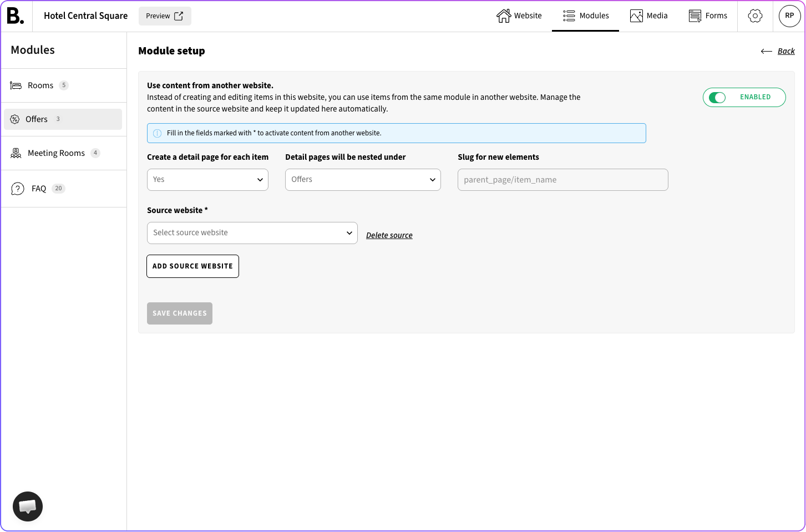Screen dimensions: 806x532
Task: Click the info icon in the blue notice
Action: click(x=158, y=133)
